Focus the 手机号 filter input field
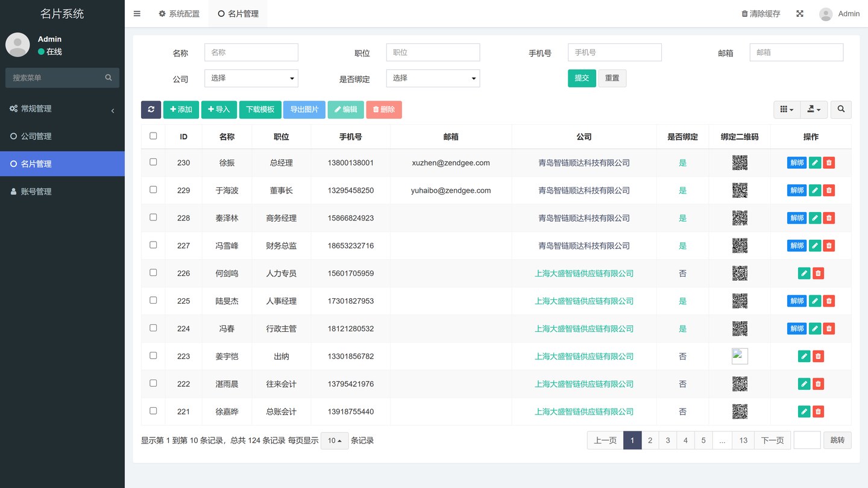The image size is (868, 488). pyautogui.click(x=615, y=52)
